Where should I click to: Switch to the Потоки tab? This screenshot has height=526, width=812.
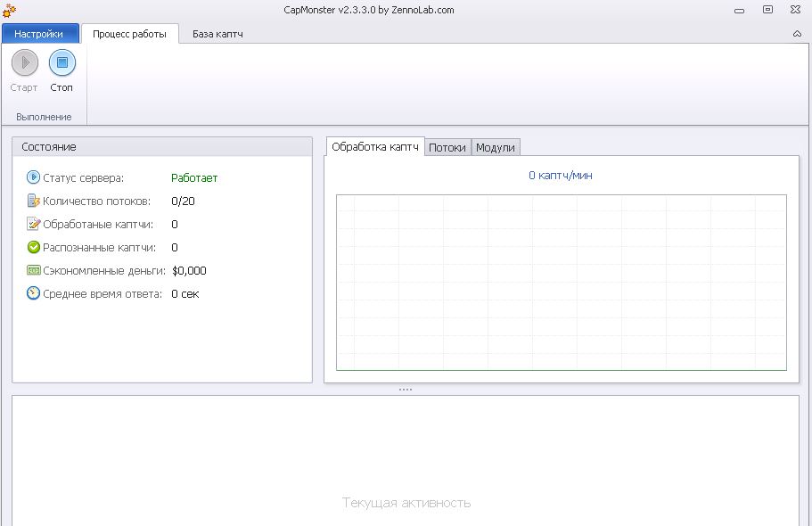[x=447, y=148]
